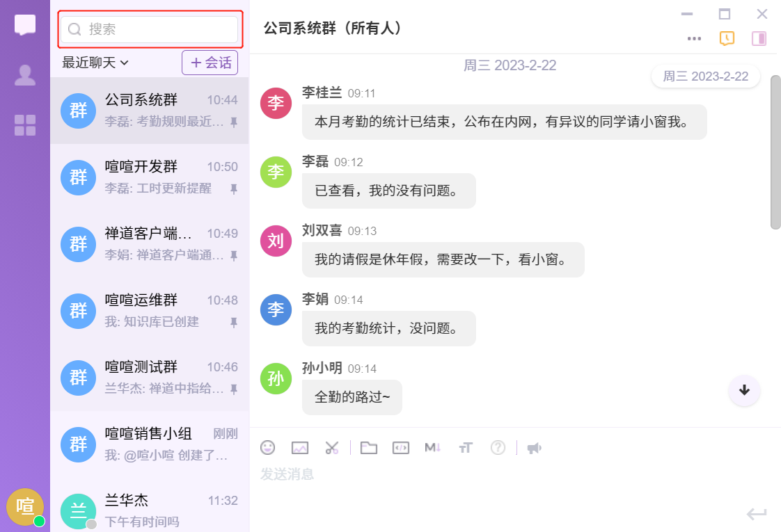Insert a code snippet with code icon

(x=400, y=448)
